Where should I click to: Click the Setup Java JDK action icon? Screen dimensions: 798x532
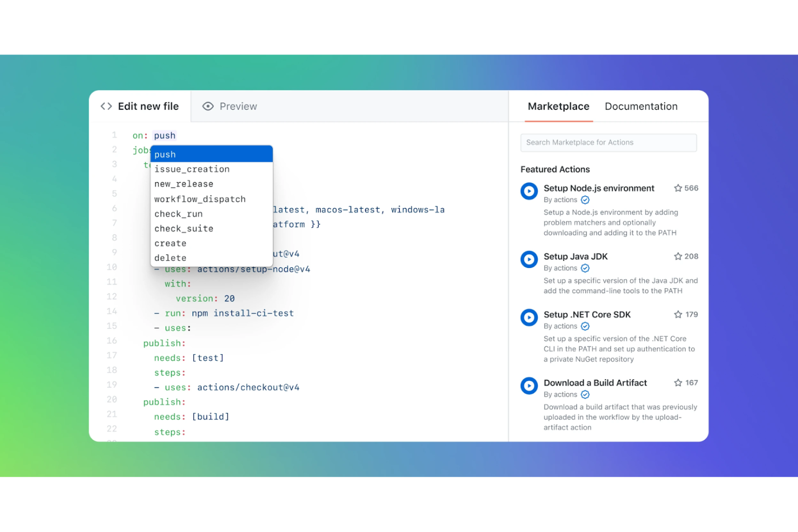529,259
